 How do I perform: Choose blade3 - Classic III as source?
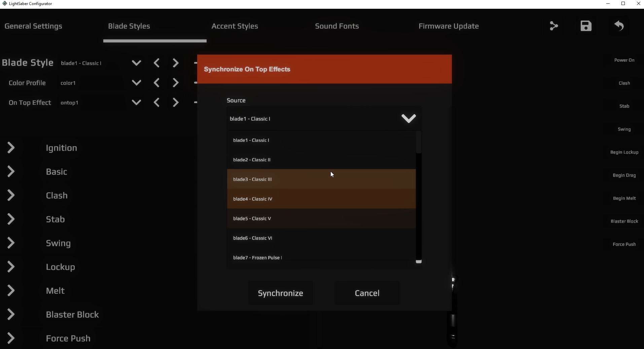[321, 179]
